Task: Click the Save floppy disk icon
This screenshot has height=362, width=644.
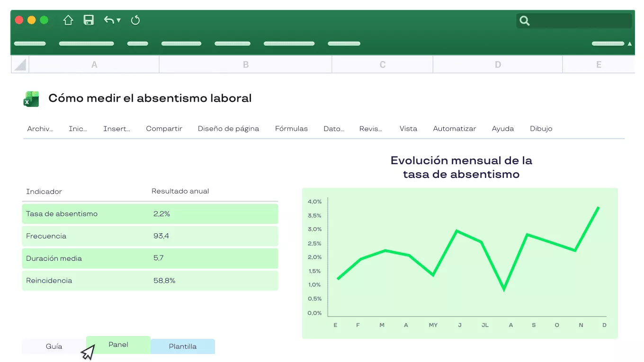Action: 89,20
